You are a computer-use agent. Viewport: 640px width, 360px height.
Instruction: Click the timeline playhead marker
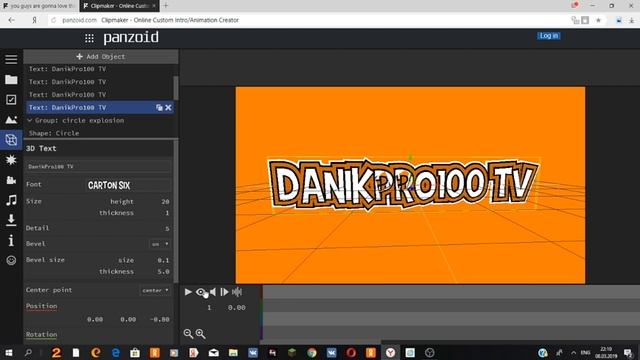click(x=262, y=312)
